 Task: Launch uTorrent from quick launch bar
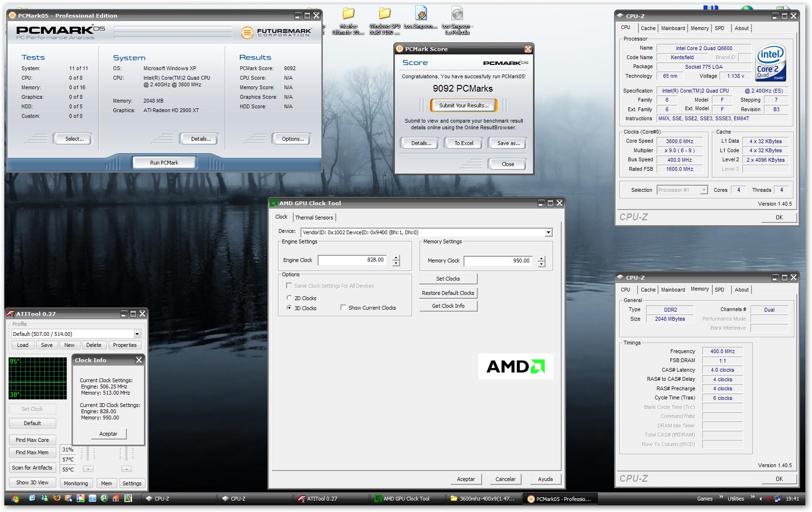pos(104,498)
